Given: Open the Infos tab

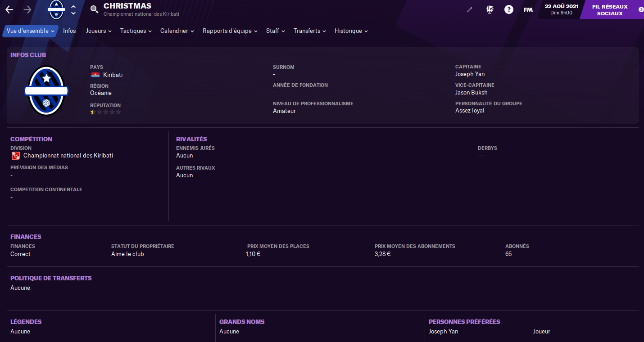Looking at the screenshot, I should click(69, 31).
